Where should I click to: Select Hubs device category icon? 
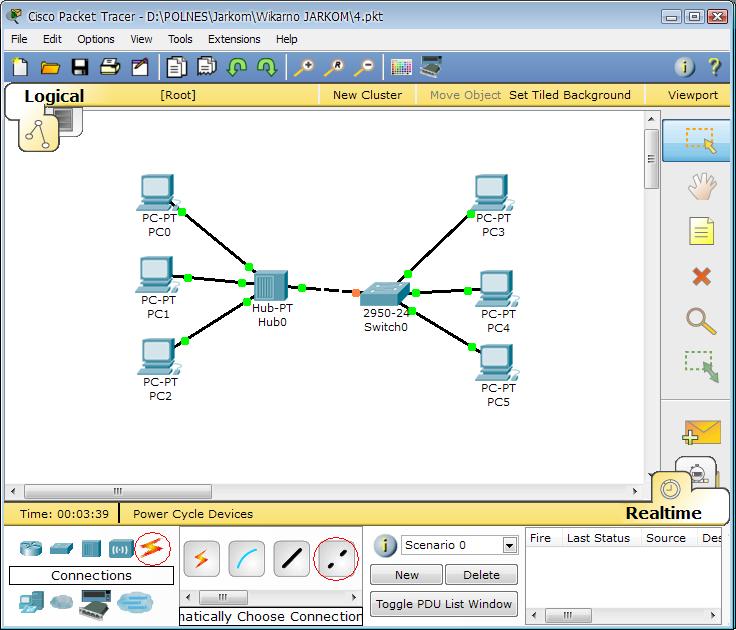pyautogui.click(x=91, y=548)
